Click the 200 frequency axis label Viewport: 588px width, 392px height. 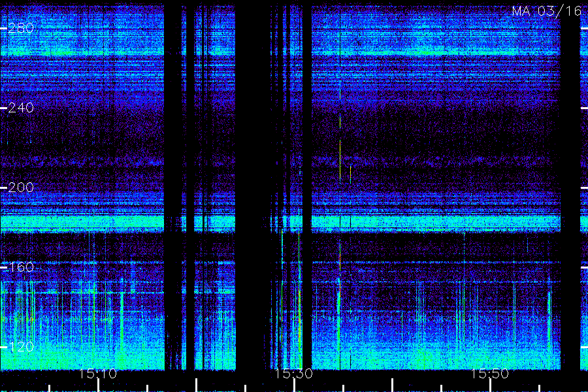(21, 188)
